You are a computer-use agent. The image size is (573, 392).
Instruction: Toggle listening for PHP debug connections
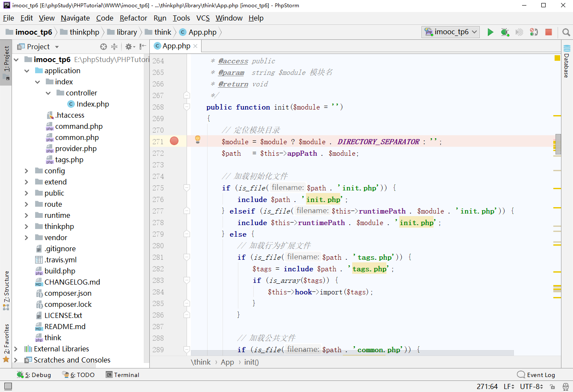[x=534, y=32]
